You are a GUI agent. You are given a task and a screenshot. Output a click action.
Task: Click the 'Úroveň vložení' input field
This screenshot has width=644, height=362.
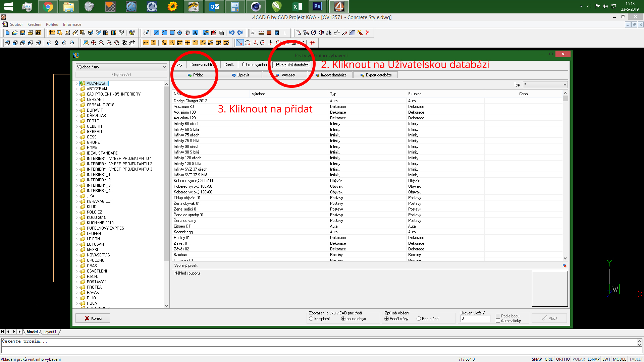[x=475, y=319]
